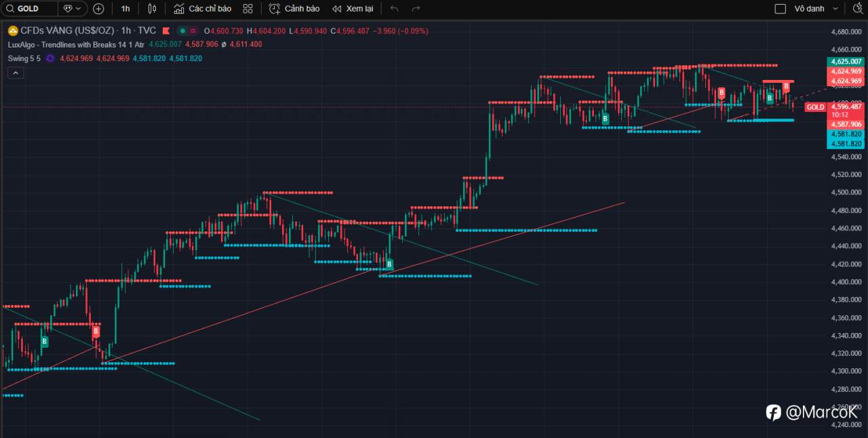868x438 pixels.
Task: Click the green 4,625.007 price scale label
Action: pos(846,62)
